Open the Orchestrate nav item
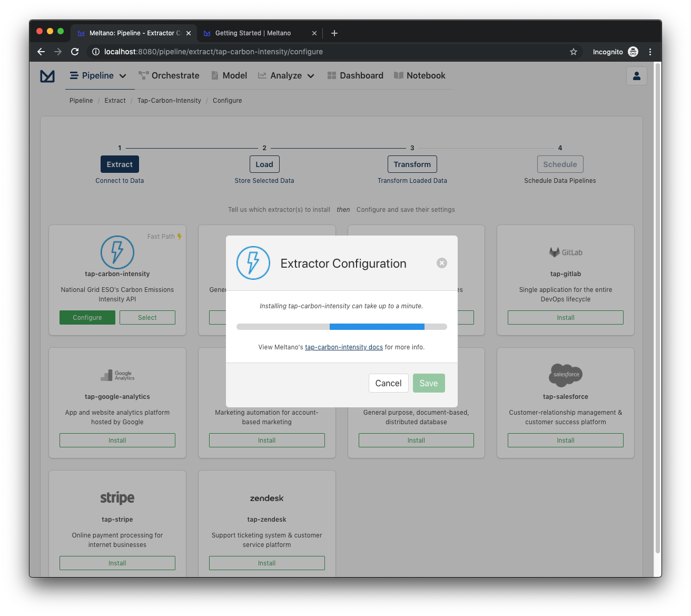 (x=169, y=76)
